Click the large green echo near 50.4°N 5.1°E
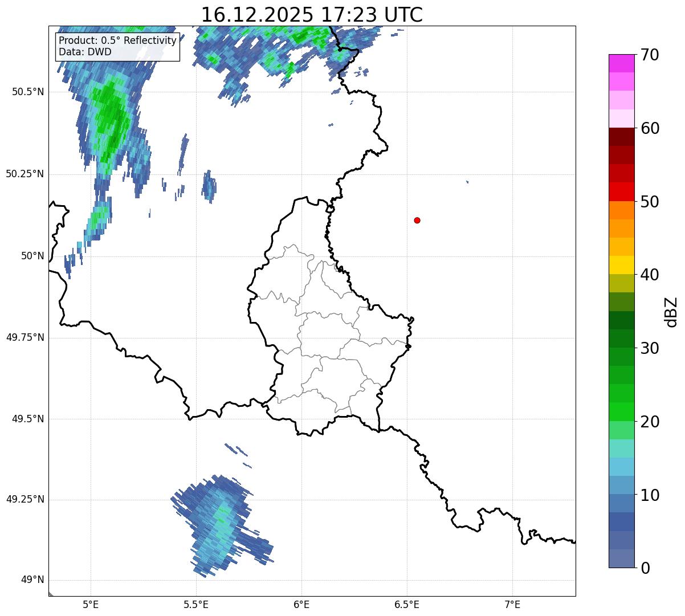 [x=111, y=123]
